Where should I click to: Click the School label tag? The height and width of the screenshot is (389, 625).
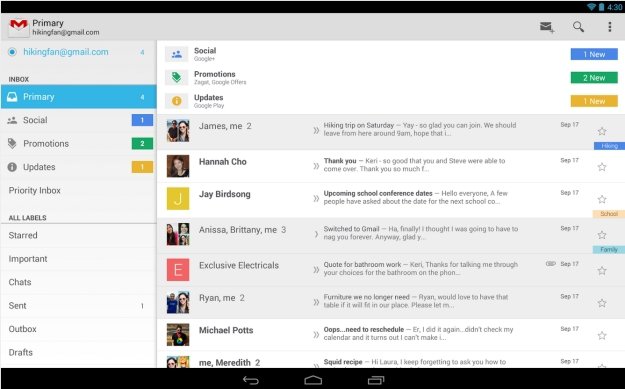point(609,214)
